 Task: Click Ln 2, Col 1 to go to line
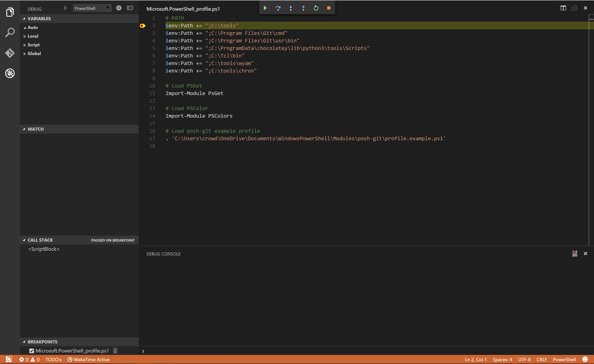(476, 359)
